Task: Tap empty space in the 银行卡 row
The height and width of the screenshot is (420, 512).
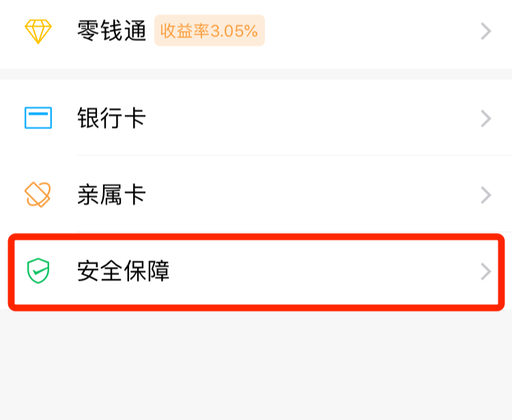Action: tap(307, 119)
